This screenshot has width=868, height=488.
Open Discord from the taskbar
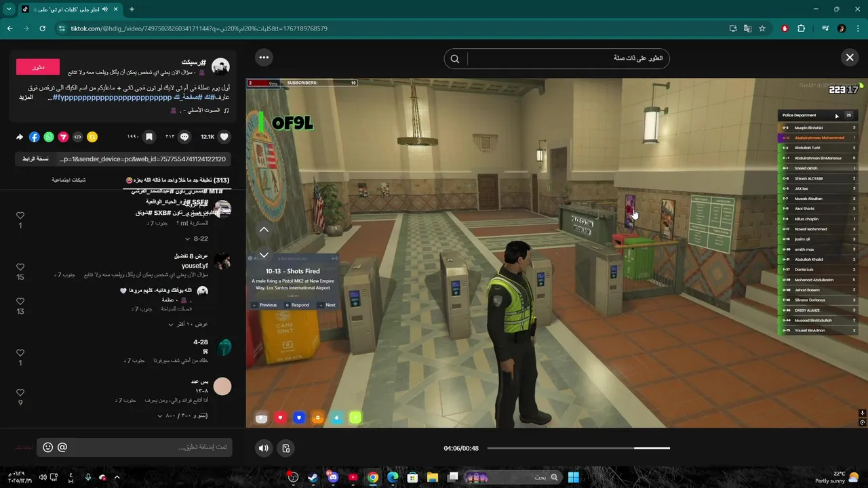pyautogui.click(x=332, y=477)
